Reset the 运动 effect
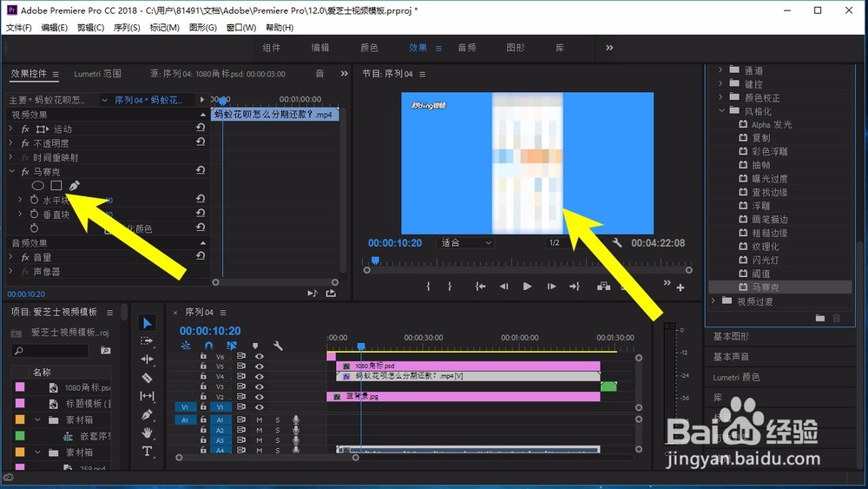868x489 pixels. [201, 128]
